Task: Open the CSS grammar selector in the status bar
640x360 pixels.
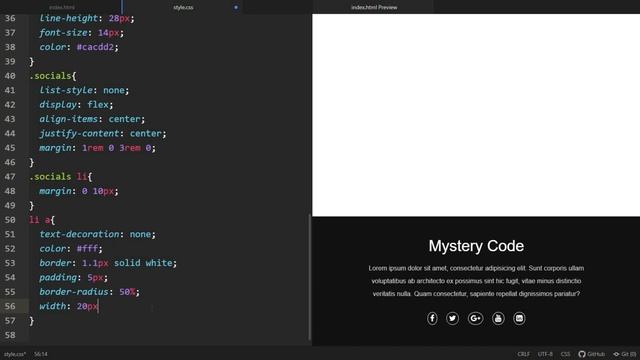Action: pos(565,354)
